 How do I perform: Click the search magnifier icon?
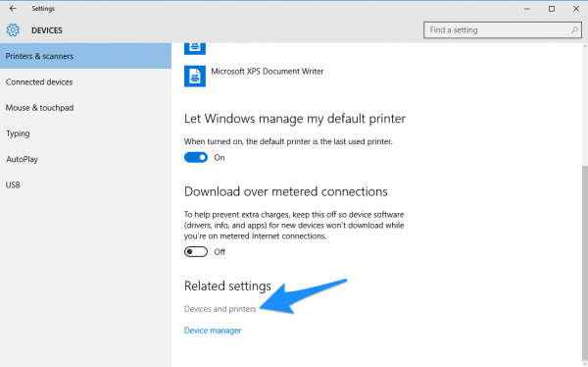(574, 29)
